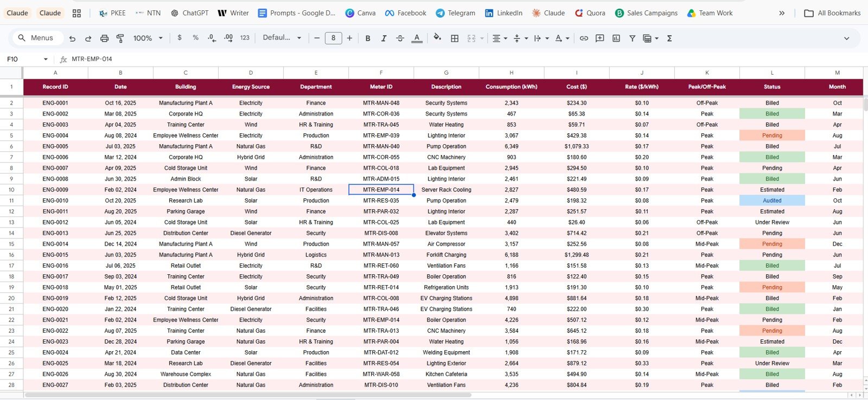The image size is (868, 400).
Task: Open the text color picker
Action: tap(417, 38)
